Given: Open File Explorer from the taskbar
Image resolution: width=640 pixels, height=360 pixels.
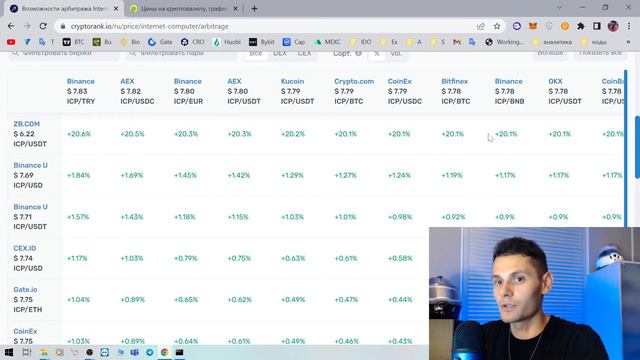Looking at the screenshot, I should pyautogui.click(x=44, y=352).
